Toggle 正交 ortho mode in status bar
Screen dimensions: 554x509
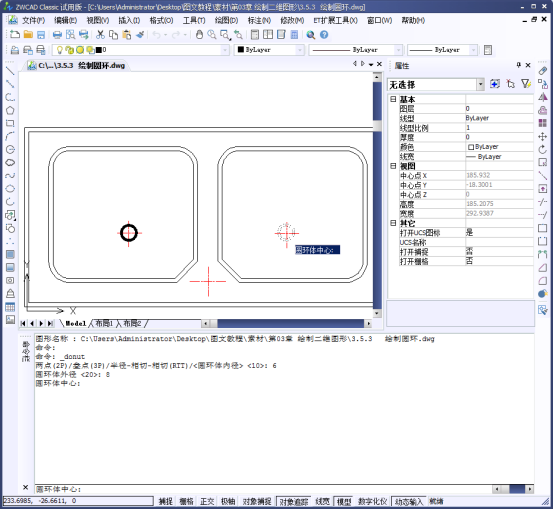207,501
